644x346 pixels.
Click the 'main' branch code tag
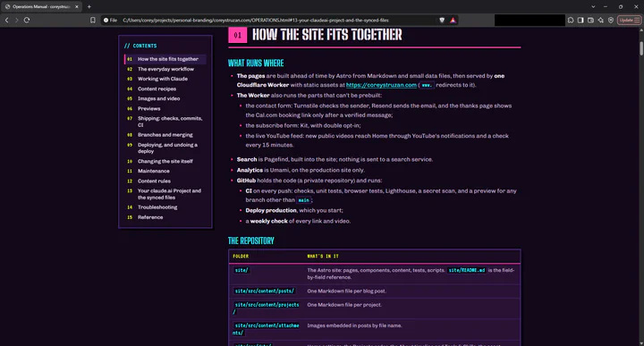303,200
